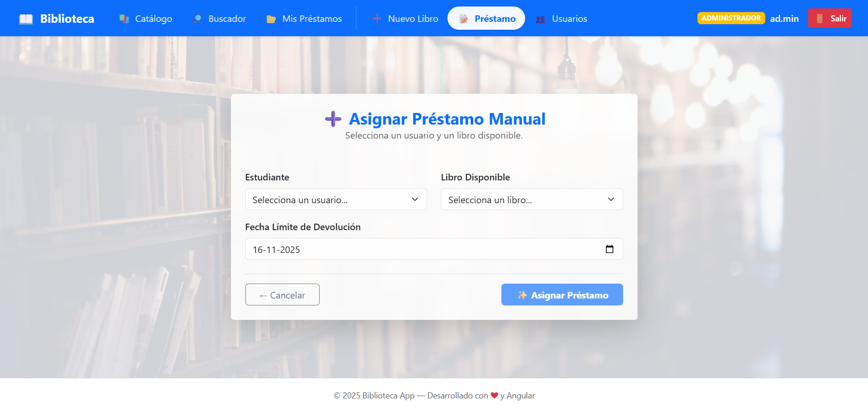Click the Biblioteca open book logo icon
The height and width of the screenshot is (411, 868).
(x=26, y=19)
